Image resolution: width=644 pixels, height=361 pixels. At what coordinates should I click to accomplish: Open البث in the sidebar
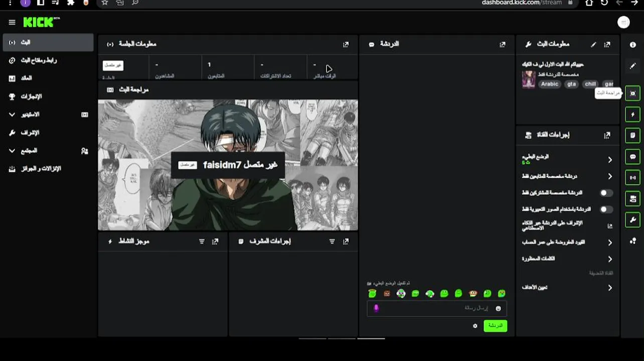[48, 43]
